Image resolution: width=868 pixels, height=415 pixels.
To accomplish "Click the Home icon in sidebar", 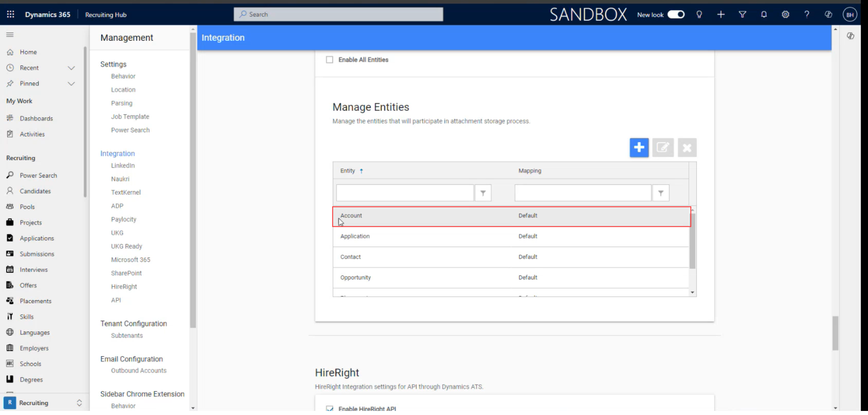I will (10, 52).
